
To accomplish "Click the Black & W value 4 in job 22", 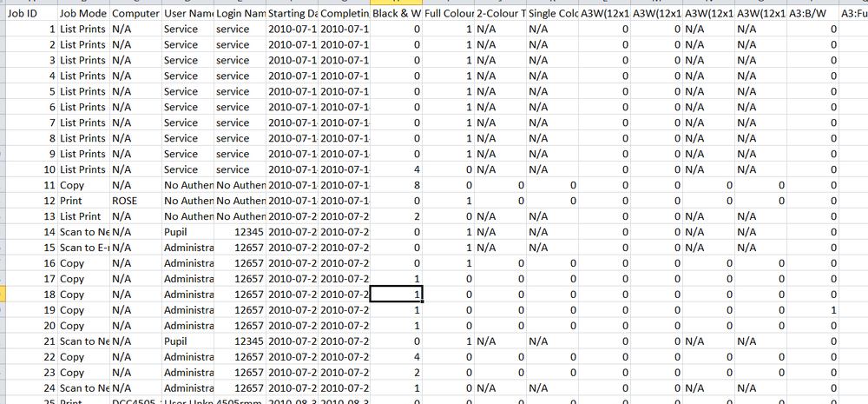I will (x=396, y=356).
